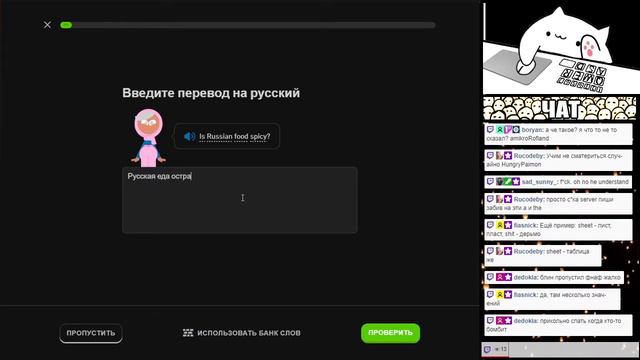Viewport: 640px width, 360px height.
Task: Click Rucodeby's "просто с*ка server" message
Action: coord(558,203)
